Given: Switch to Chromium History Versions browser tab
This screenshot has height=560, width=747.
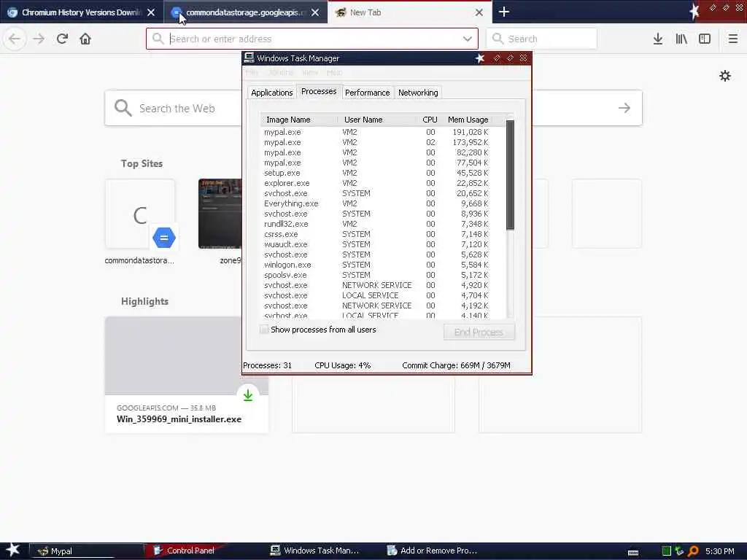Looking at the screenshot, I should [x=82, y=12].
